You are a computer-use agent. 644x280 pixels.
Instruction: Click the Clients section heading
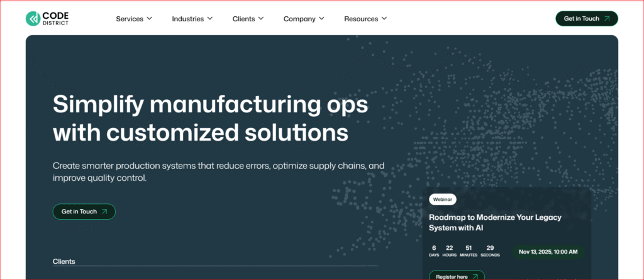[x=64, y=261]
